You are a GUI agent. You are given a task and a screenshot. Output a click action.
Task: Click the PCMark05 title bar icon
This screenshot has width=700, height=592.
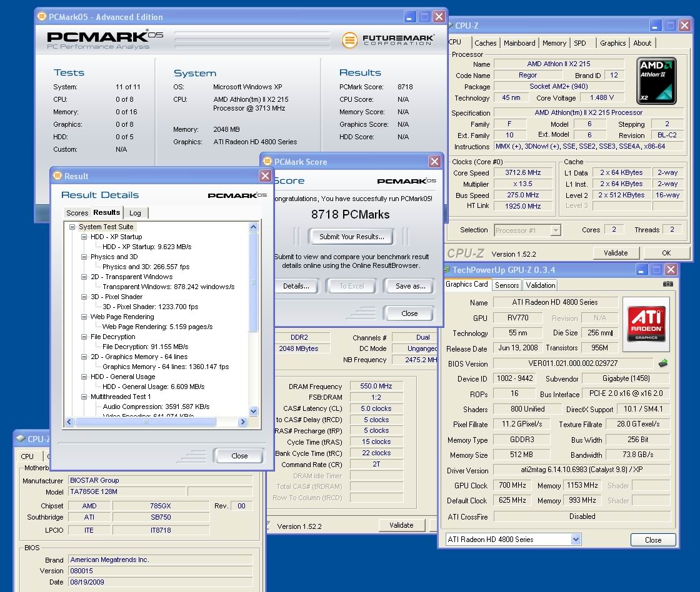[x=41, y=16]
